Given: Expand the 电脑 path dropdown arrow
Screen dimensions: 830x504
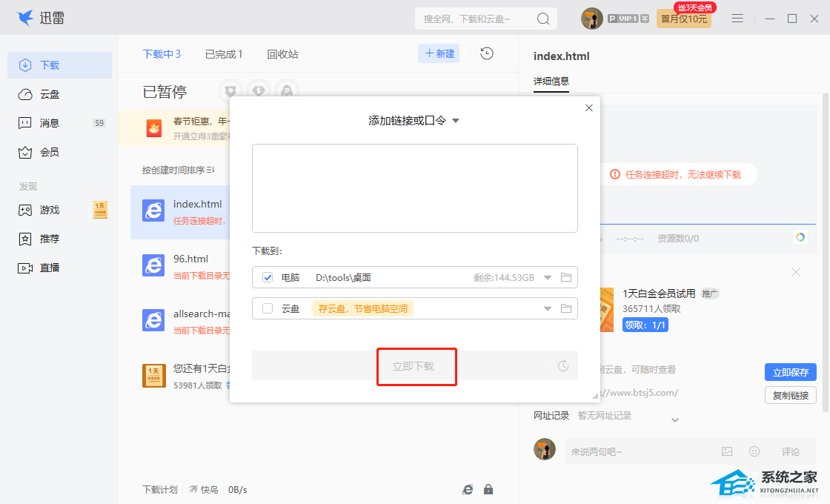Looking at the screenshot, I should click(x=548, y=278).
